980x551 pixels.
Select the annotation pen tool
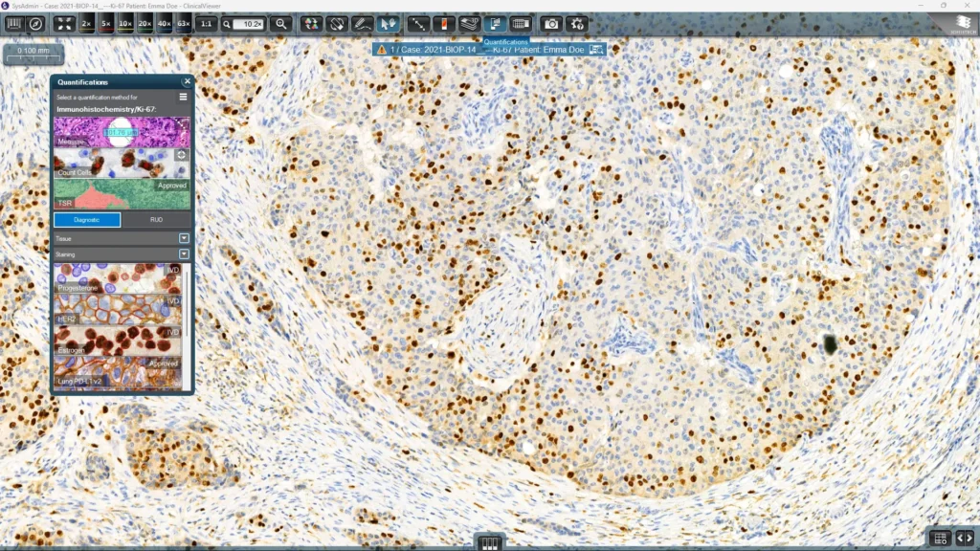[x=362, y=24]
